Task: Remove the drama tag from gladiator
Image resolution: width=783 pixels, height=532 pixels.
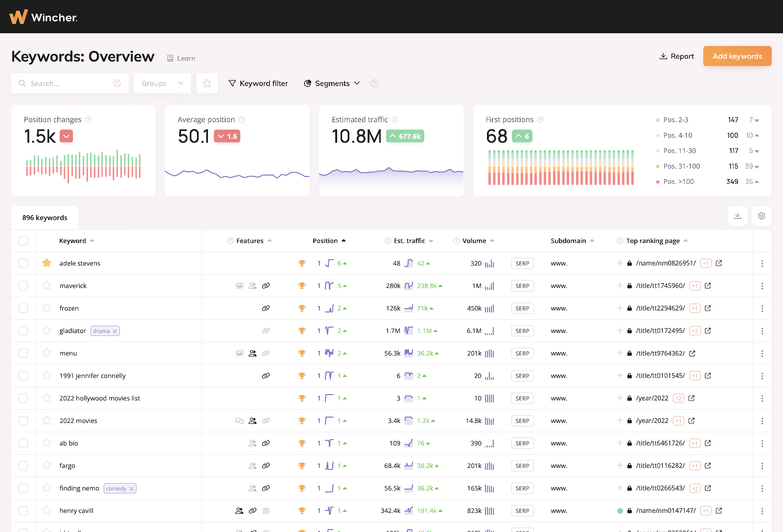Action: click(115, 331)
